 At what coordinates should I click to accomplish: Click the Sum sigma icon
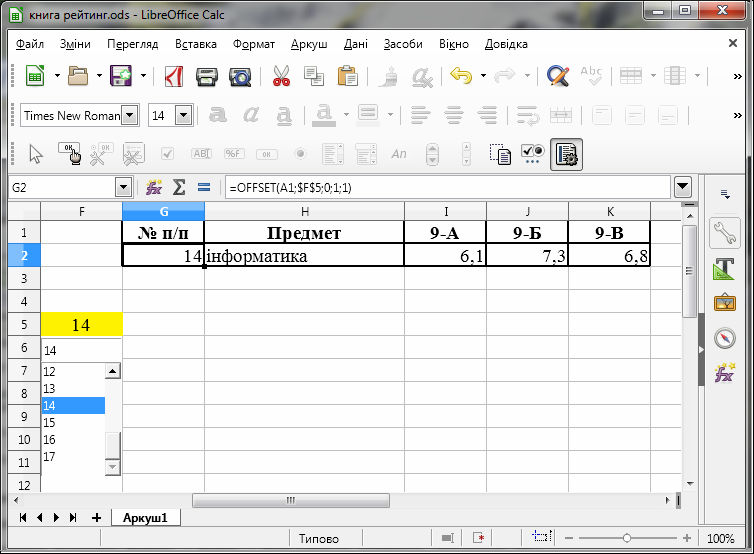click(179, 187)
